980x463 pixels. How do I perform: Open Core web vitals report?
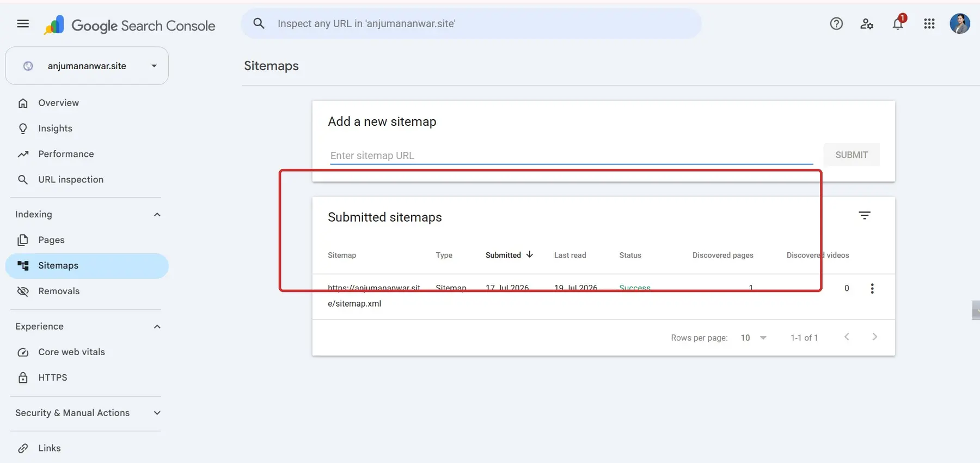87,352
